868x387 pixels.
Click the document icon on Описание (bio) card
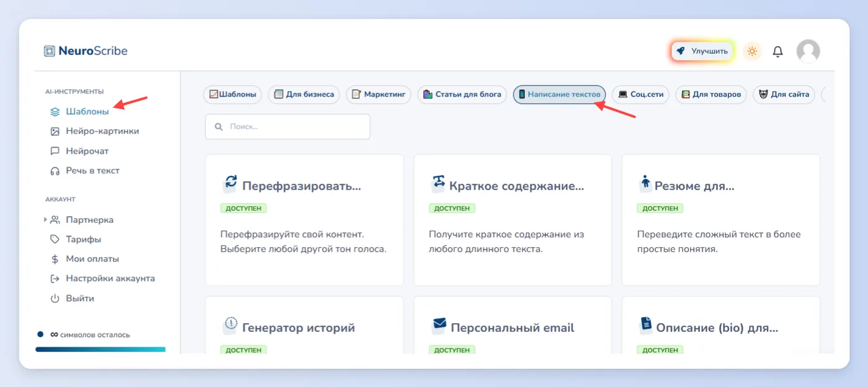(646, 324)
